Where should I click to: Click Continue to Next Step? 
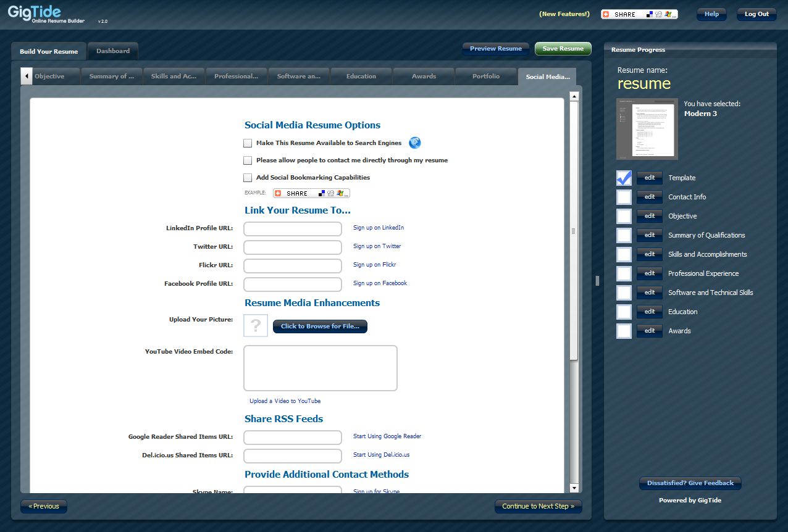pyautogui.click(x=539, y=507)
